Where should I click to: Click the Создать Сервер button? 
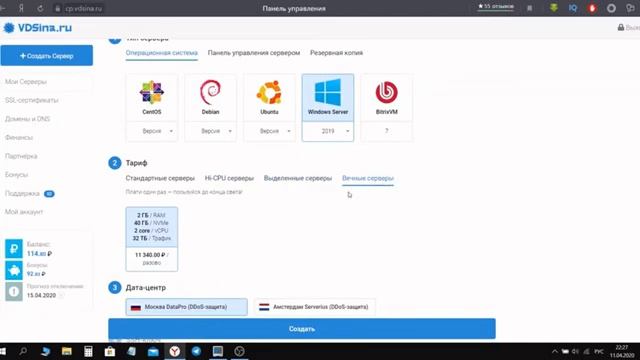pyautogui.click(x=47, y=56)
